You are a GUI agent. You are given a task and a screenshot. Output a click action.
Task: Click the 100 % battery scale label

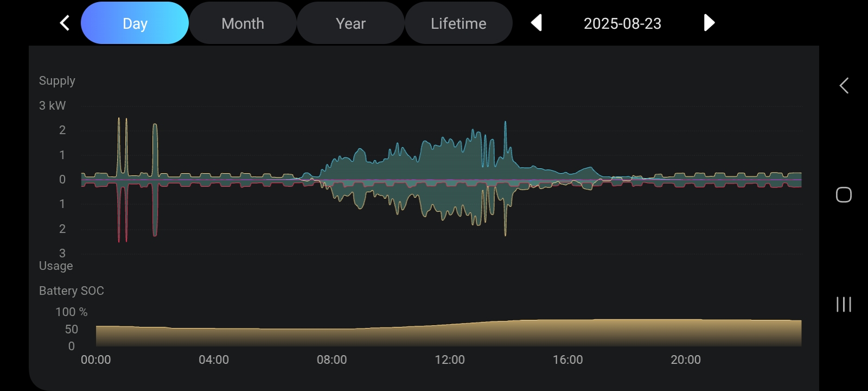pyautogui.click(x=71, y=312)
